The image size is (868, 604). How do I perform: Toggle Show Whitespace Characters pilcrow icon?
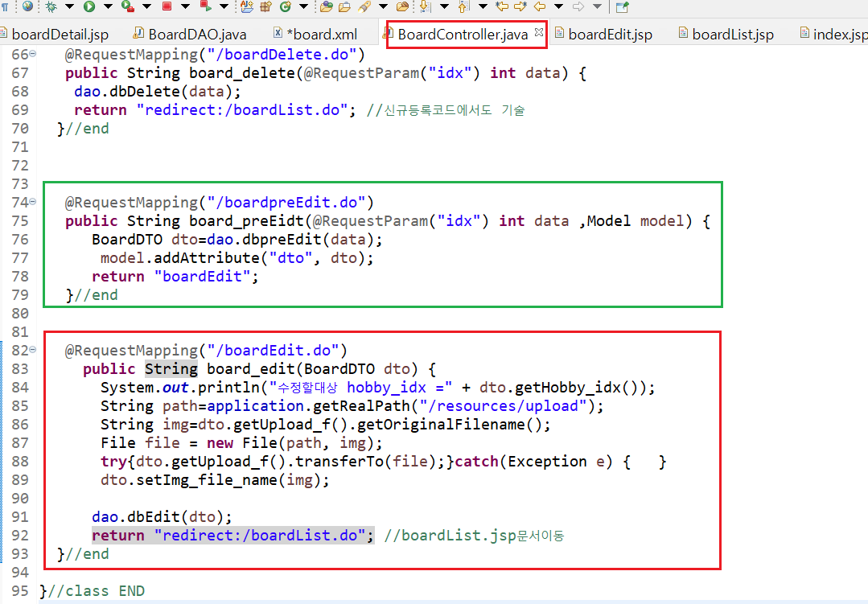point(5,6)
